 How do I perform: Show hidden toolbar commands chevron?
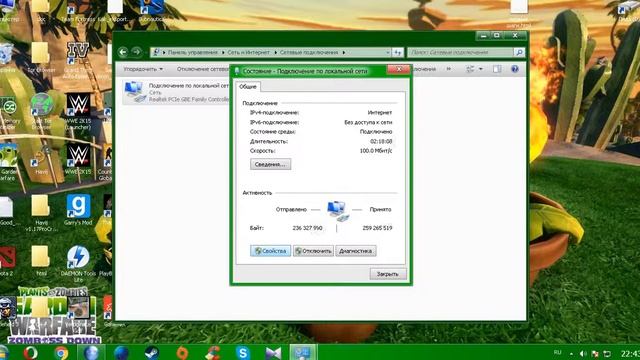tap(449, 69)
